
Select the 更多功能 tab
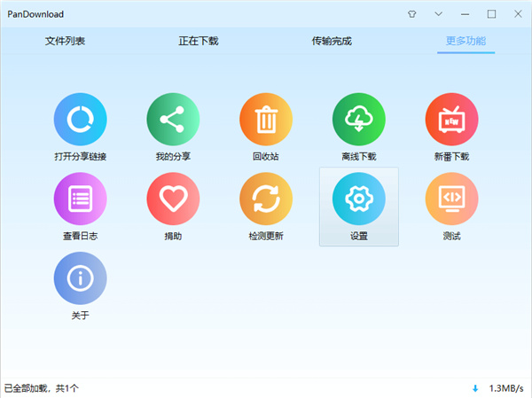(x=465, y=42)
